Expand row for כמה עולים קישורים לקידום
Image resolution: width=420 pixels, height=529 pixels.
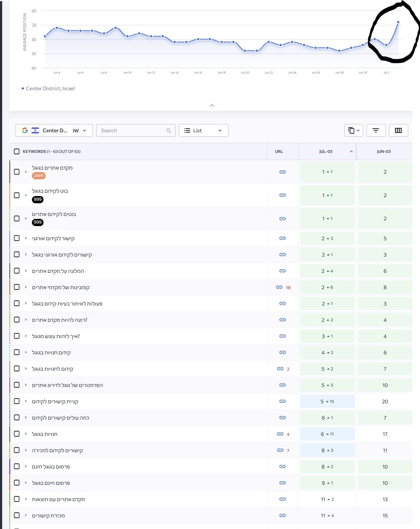tap(26, 417)
